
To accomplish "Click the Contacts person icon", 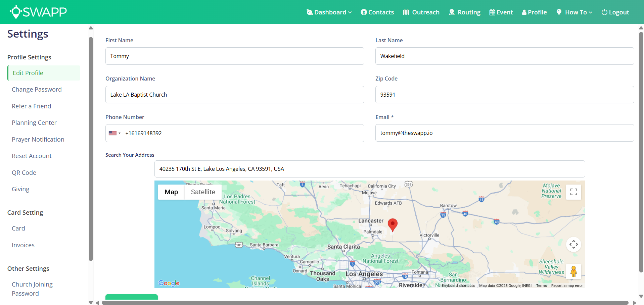I will click(x=364, y=12).
